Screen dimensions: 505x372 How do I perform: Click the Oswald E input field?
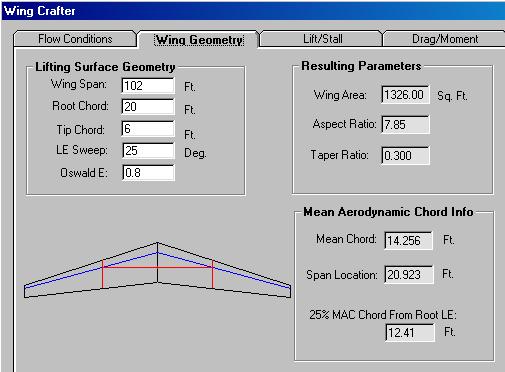(x=148, y=173)
